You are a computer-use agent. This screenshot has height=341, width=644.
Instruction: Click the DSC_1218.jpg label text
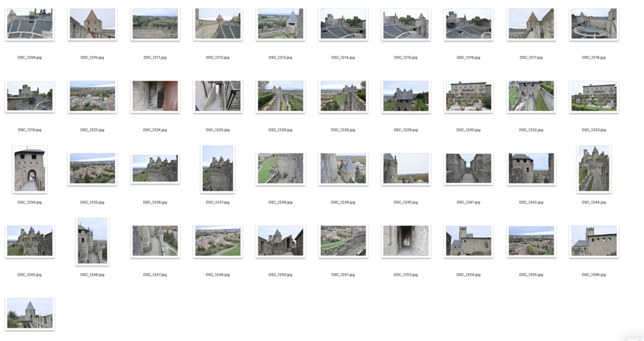594,57
